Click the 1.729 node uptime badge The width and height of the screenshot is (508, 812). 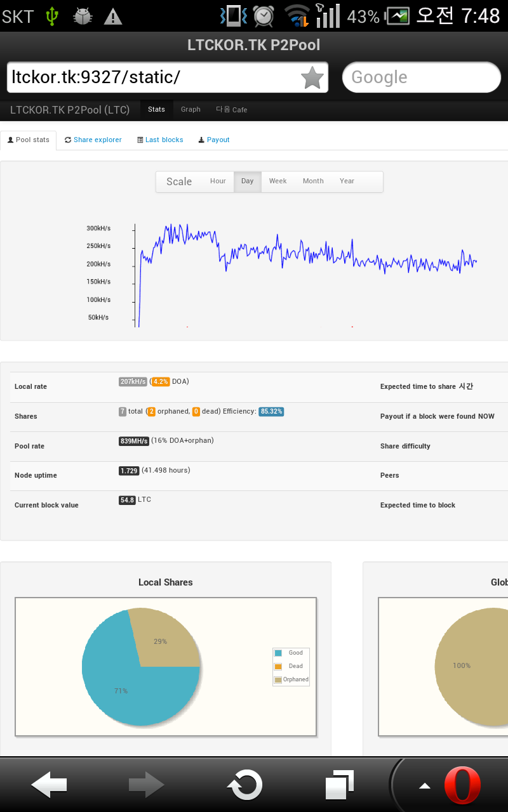coord(129,471)
